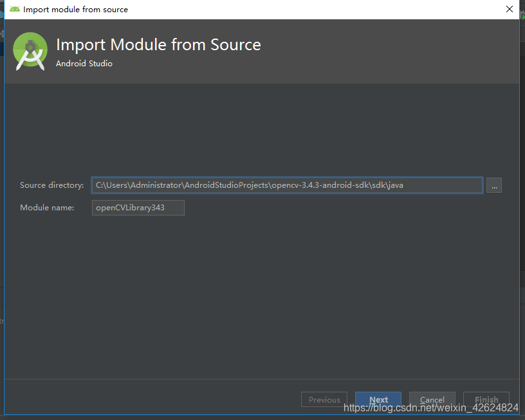Click the Source directory path field
525x420 pixels.
tap(287, 185)
